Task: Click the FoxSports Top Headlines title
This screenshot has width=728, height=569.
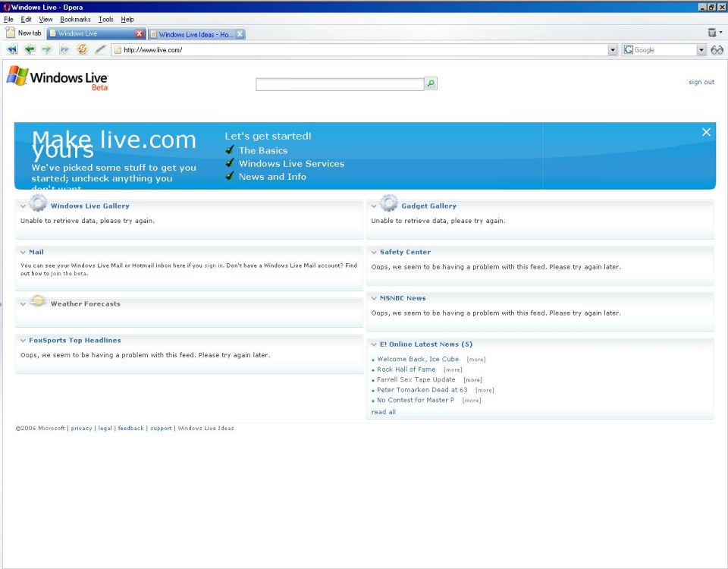Action: pyautogui.click(x=75, y=341)
